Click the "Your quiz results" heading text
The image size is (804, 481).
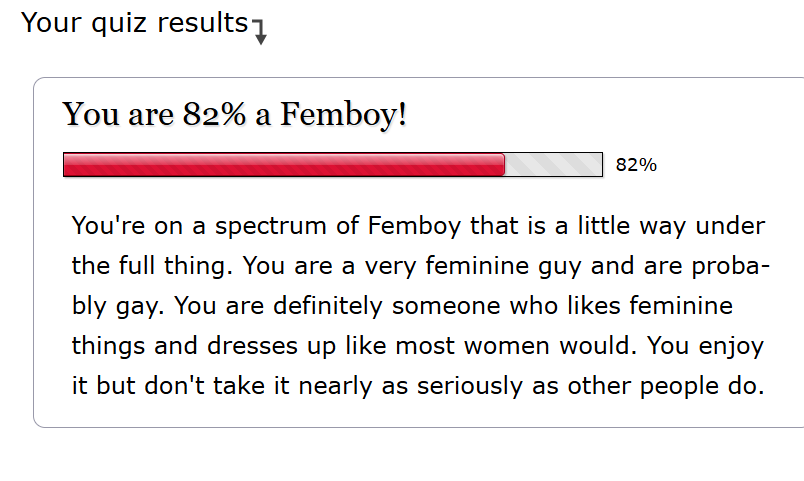pos(134,22)
